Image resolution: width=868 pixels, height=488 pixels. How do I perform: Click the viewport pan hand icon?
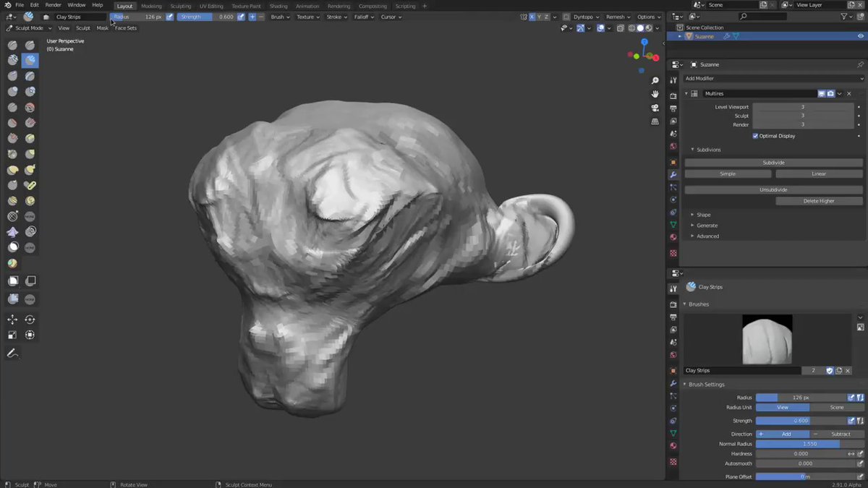tap(655, 94)
